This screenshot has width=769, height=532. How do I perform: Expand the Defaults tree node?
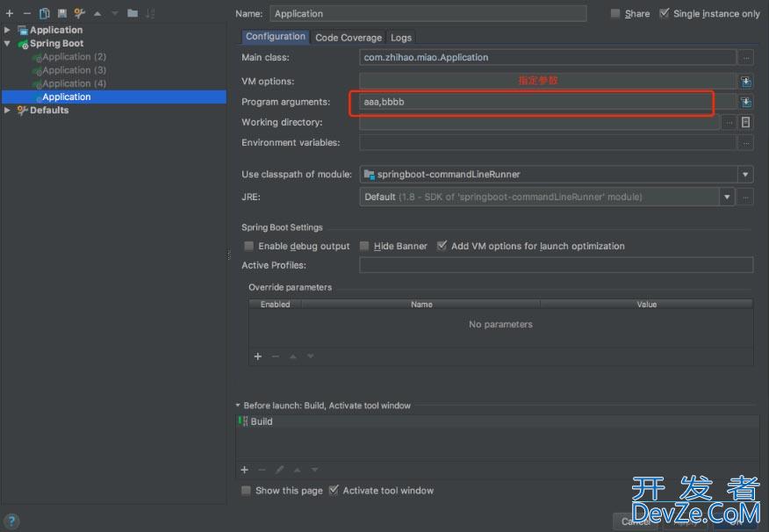(x=7, y=111)
